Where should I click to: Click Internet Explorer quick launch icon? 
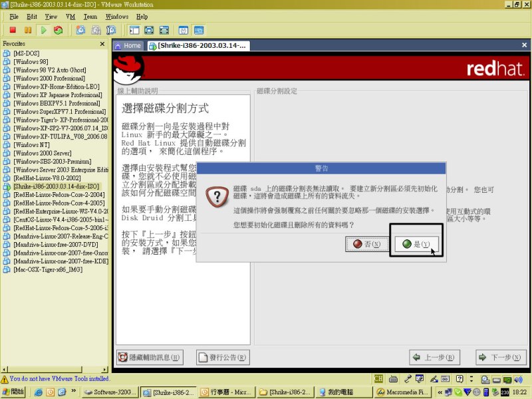[39, 392]
